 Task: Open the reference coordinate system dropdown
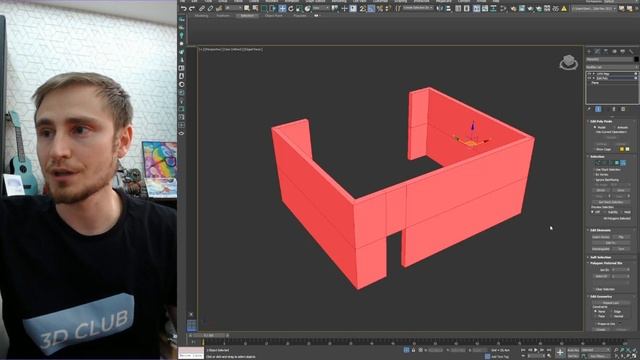321,8
